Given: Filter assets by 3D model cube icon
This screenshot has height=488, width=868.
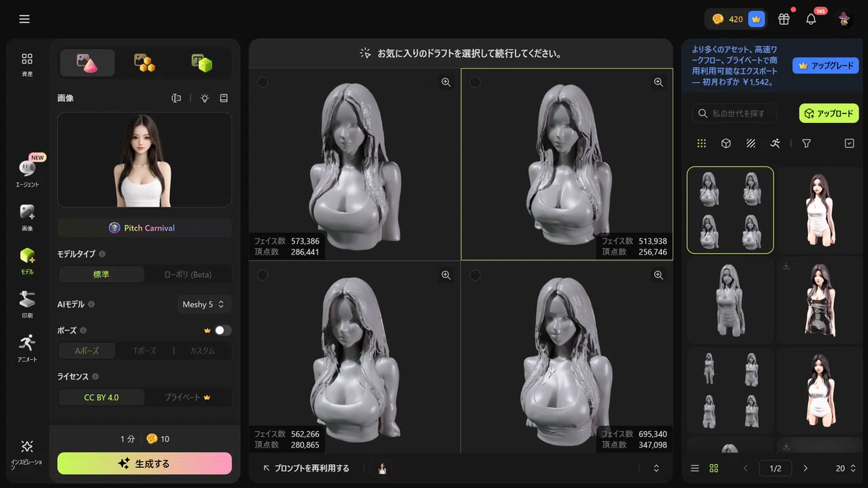Looking at the screenshot, I should pos(726,143).
